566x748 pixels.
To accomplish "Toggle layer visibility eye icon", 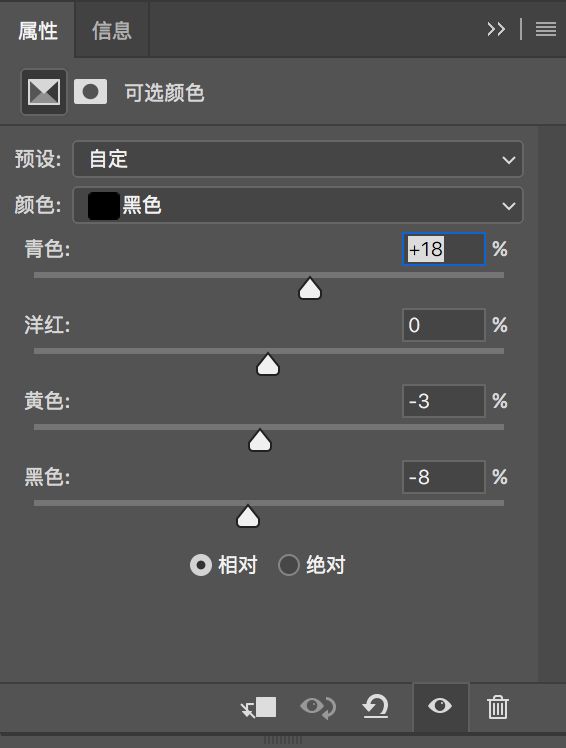I will (x=440, y=706).
